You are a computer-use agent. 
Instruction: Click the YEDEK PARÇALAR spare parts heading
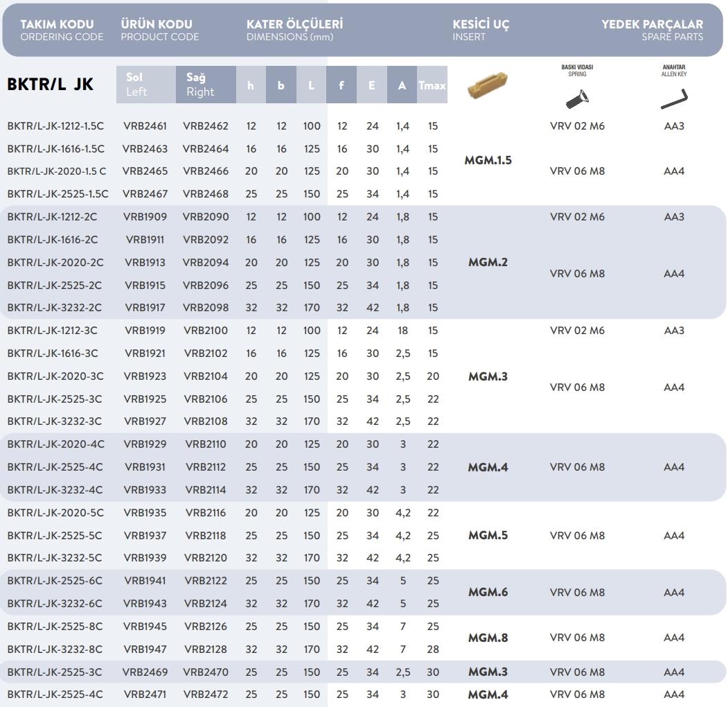click(x=652, y=30)
